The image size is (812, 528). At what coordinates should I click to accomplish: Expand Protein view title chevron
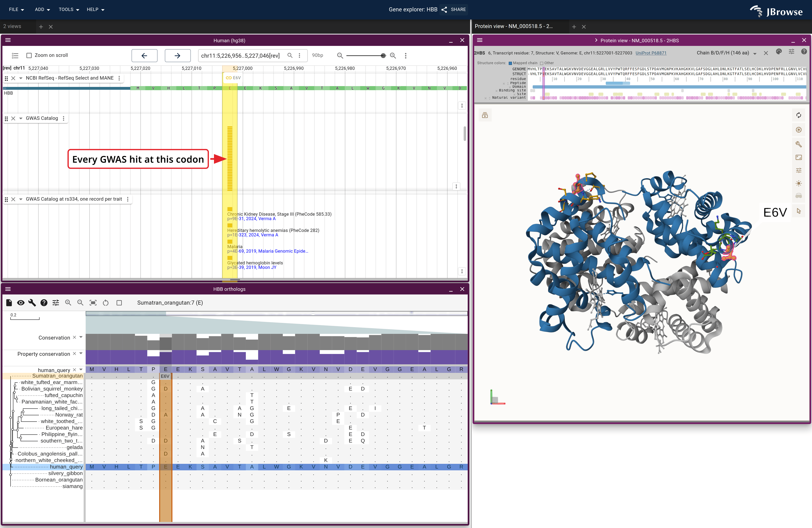click(x=596, y=40)
